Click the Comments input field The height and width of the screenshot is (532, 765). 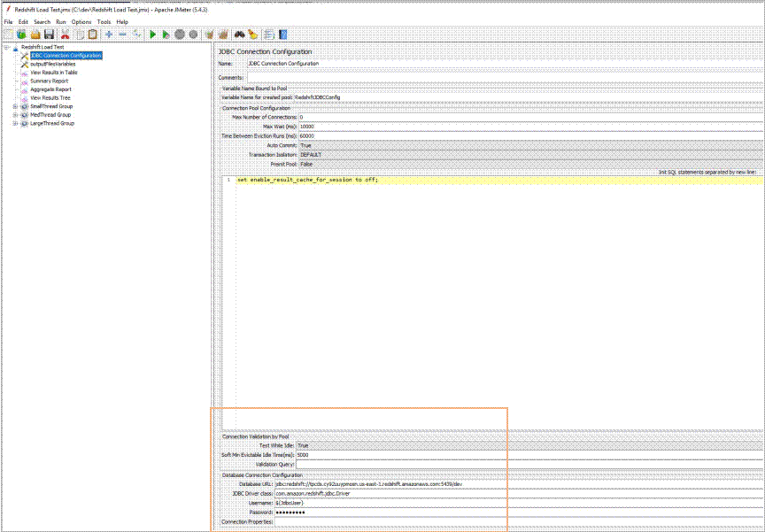pyautogui.click(x=506, y=77)
